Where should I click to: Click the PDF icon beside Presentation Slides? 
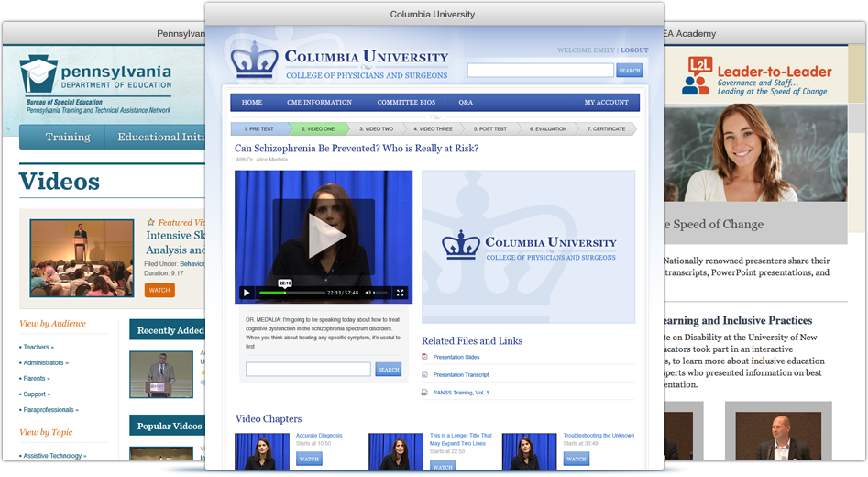[424, 357]
